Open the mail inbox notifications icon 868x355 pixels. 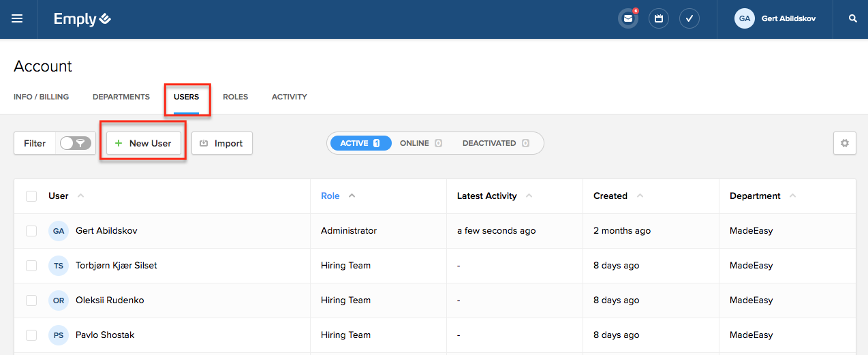click(627, 19)
